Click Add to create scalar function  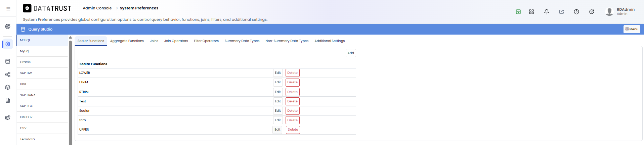[x=351, y=53]
